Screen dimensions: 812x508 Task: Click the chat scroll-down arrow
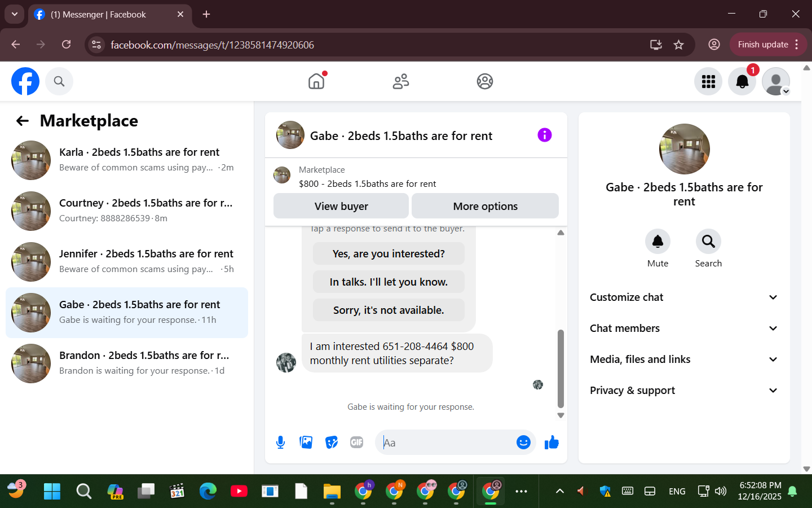[x=561, y=415]
